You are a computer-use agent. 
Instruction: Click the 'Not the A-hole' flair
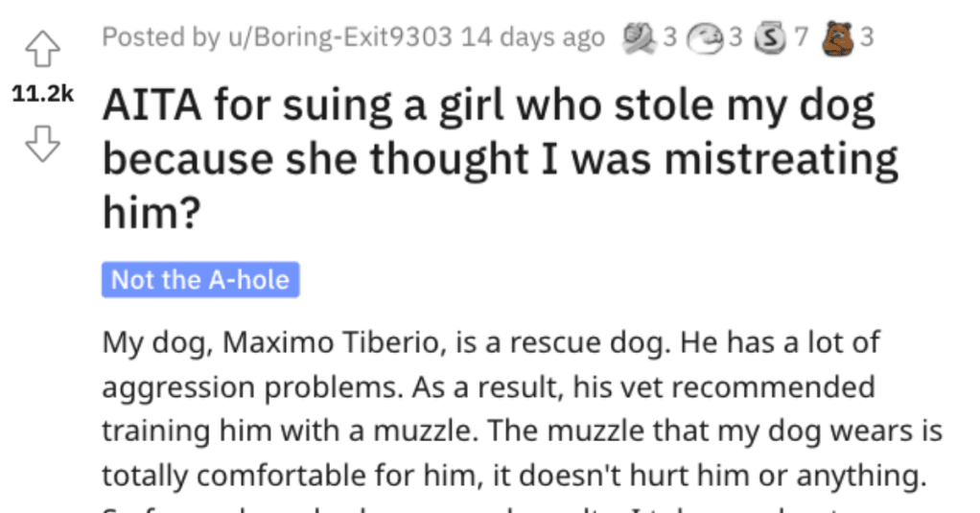point(200,279)
